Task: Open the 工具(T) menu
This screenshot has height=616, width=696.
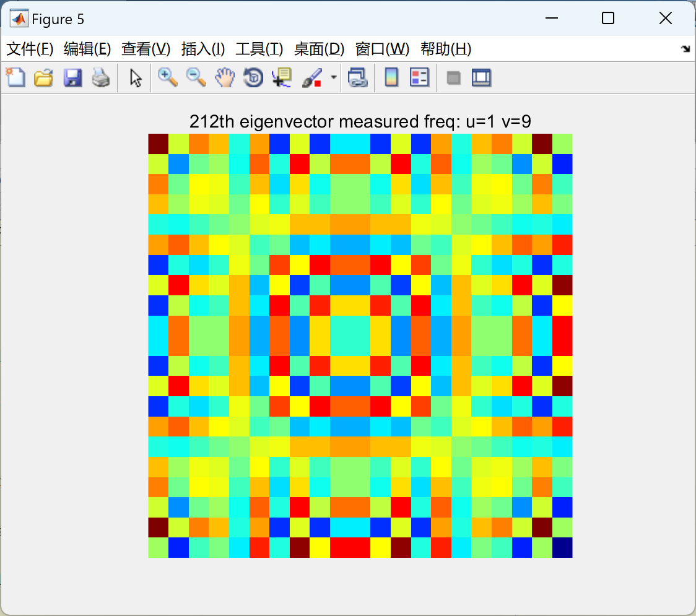Action: [x=259, y=49]
